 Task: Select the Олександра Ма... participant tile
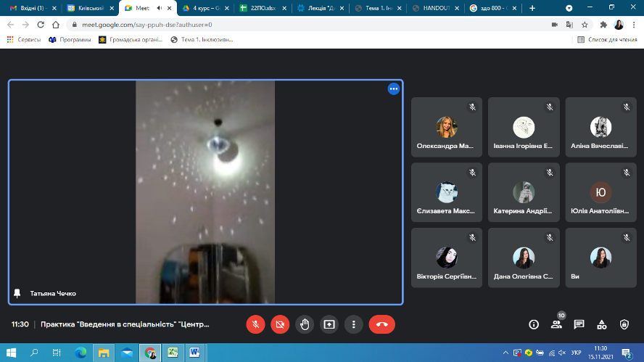(447, 127)
